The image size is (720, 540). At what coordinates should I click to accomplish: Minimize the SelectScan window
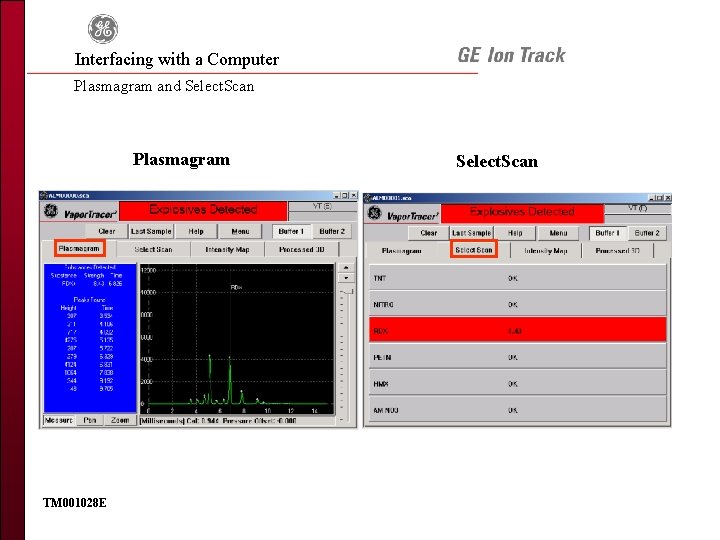[652, 197]
